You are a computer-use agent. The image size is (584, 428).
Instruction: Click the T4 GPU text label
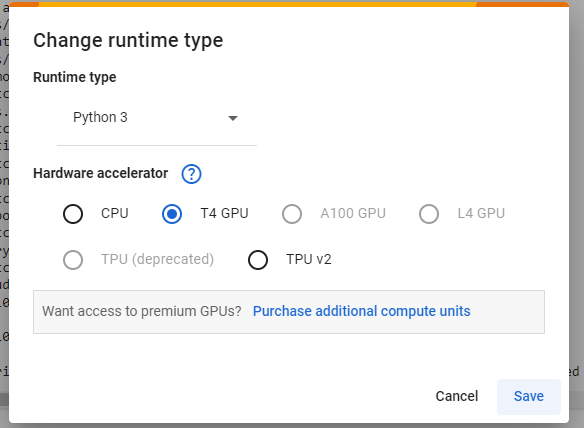pyautogui.click(x=224, y=213)
